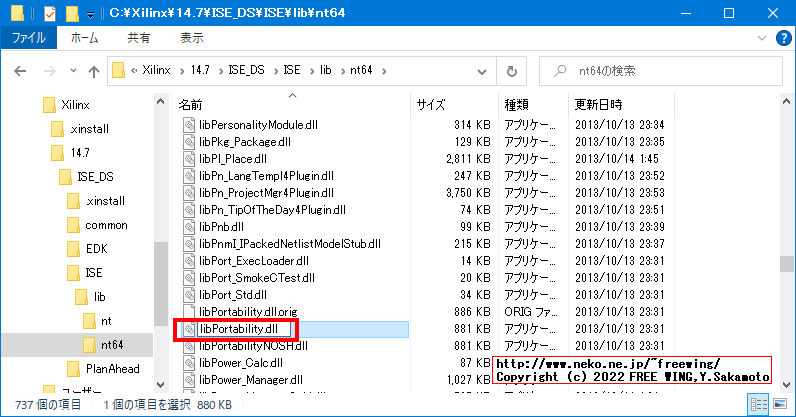
Task: Select file libPort_SmokeCTest.dll
Action: [x=256, y=278]
